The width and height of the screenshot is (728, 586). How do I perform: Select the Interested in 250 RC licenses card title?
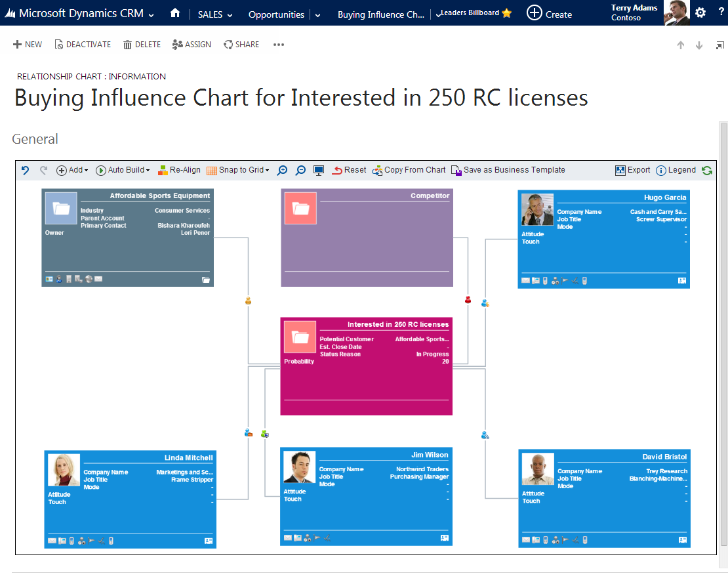(x=398, y=324)
